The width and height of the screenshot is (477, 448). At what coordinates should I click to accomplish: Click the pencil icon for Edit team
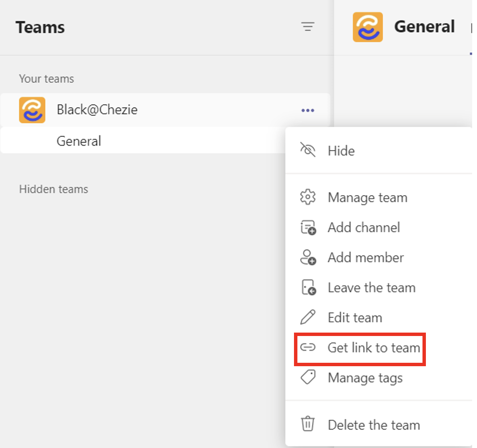point(308,317)
